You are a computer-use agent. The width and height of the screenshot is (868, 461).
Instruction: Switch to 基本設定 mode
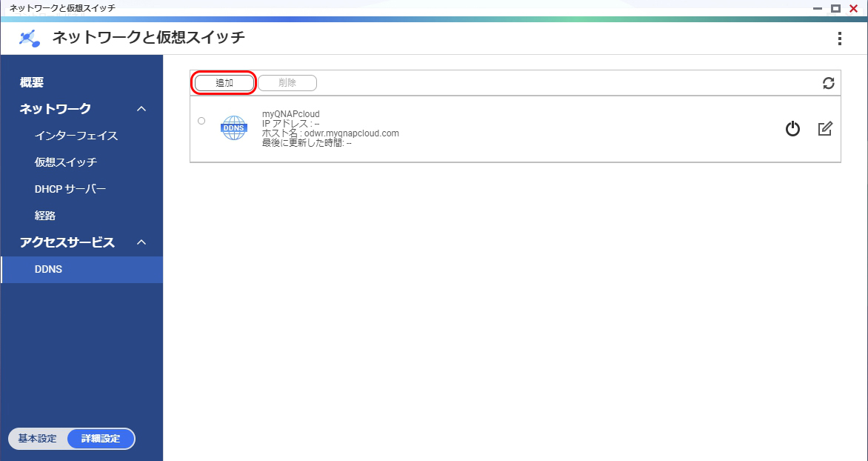pyautogui.click(x=37, y=439)
